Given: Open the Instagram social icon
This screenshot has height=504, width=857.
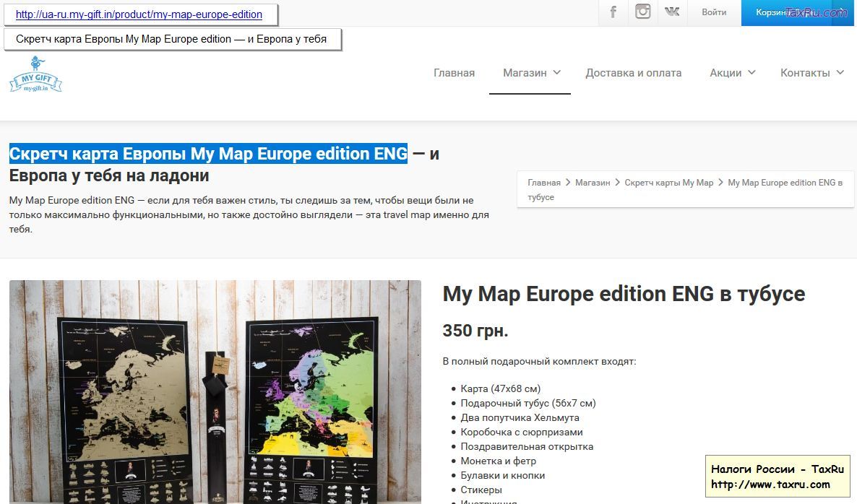Looking at the screenshot, I should 642,12.
